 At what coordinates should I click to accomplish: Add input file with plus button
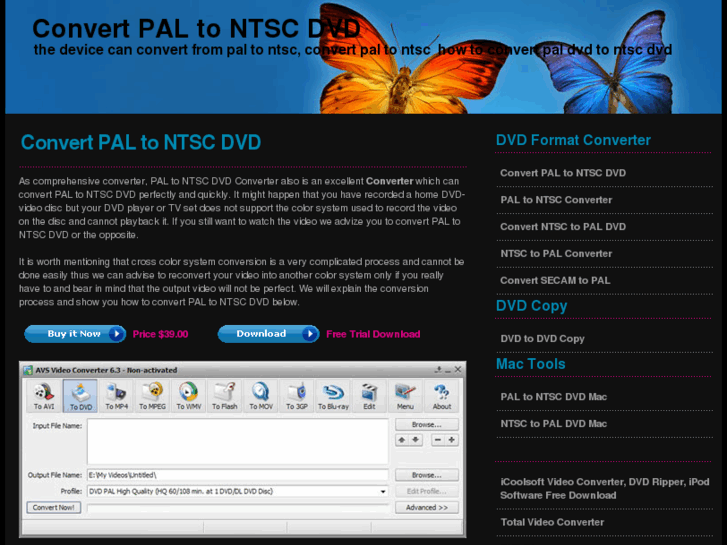[452, 440]
